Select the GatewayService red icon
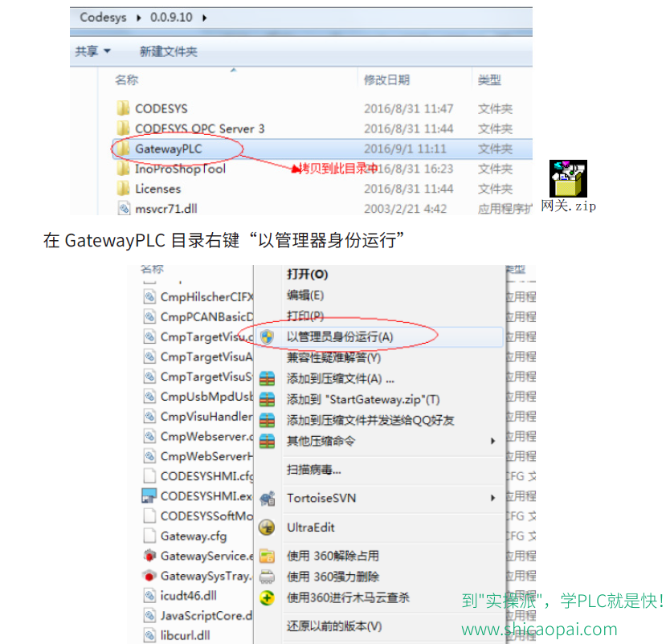Image resolution: width=666 pixels, height=644 pixels. (149, 556)
